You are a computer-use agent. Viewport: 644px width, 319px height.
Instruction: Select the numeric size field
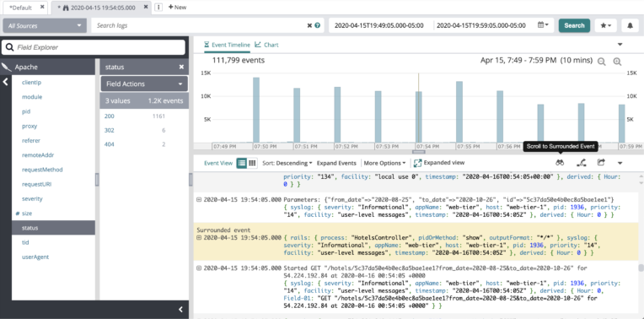pos(27,214)
